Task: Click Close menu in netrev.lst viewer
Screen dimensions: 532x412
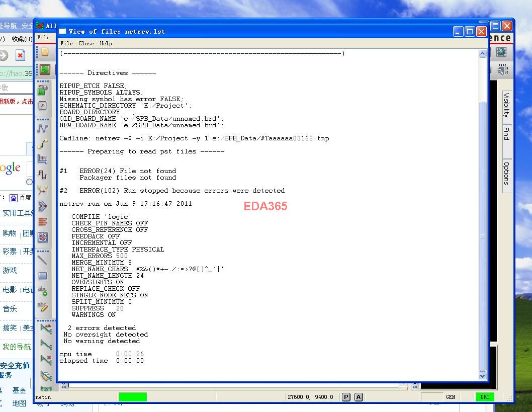Action: pyautogui.click(x=86, y=43)
